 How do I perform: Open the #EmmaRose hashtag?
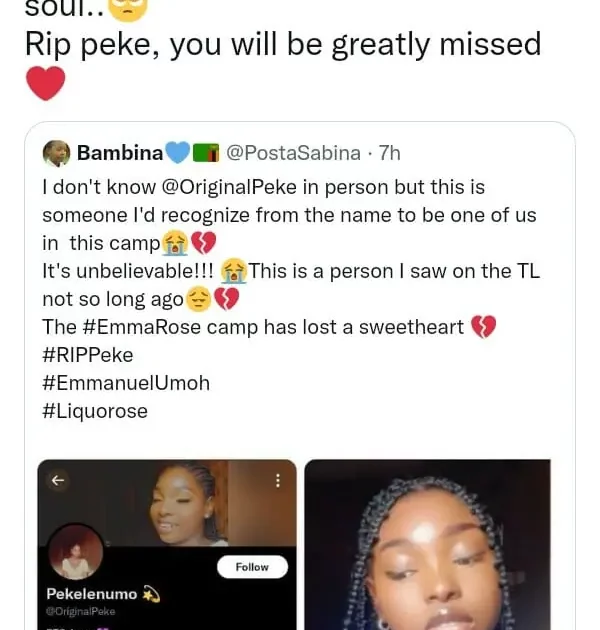click(126, 327)
